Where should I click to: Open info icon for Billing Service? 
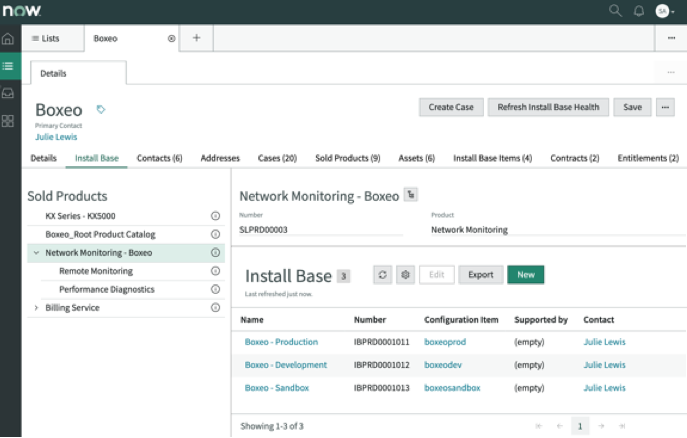coord(215,308)
